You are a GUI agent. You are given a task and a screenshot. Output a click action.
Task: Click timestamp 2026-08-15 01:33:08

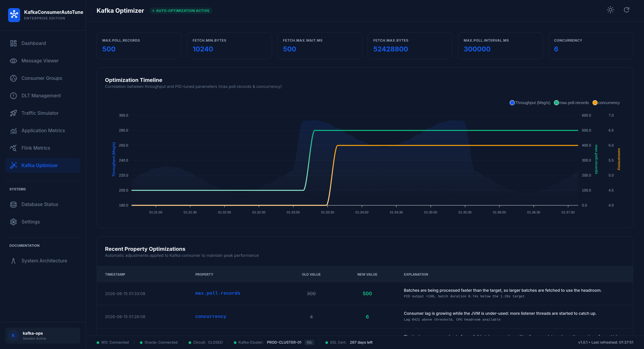click(125, 294)
